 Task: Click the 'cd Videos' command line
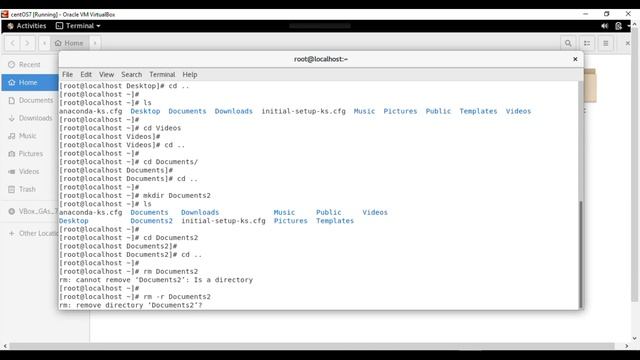[x=120, y=128]
